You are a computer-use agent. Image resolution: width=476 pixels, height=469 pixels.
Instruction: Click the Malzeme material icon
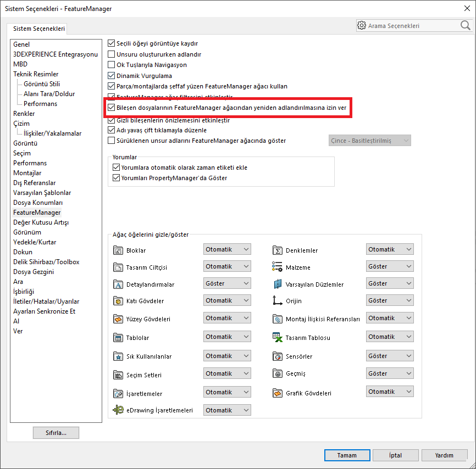(277, 267)
